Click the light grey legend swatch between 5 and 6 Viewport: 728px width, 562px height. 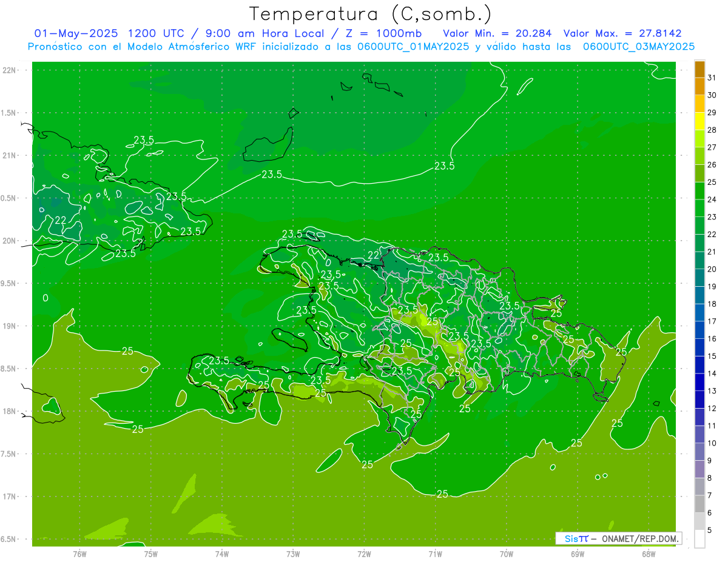(699, 521)
